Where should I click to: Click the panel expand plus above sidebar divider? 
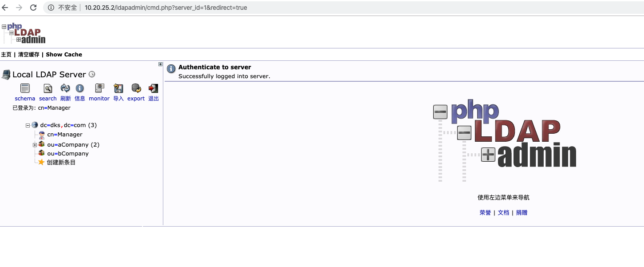point(160,64)
